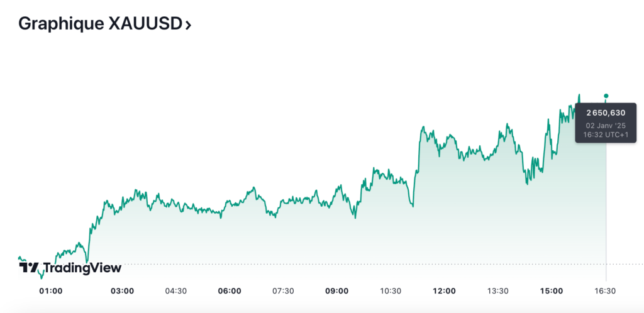Click the TradingView logo icon
Image resolution: width=644 pixels, height=313 pixels.
coord(29,268)
